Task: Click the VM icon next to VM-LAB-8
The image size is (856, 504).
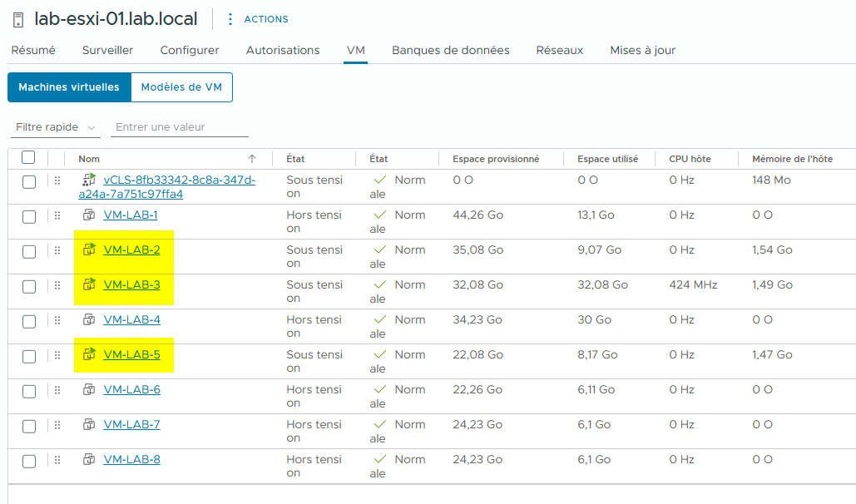Action: click(x=88, y=459)
